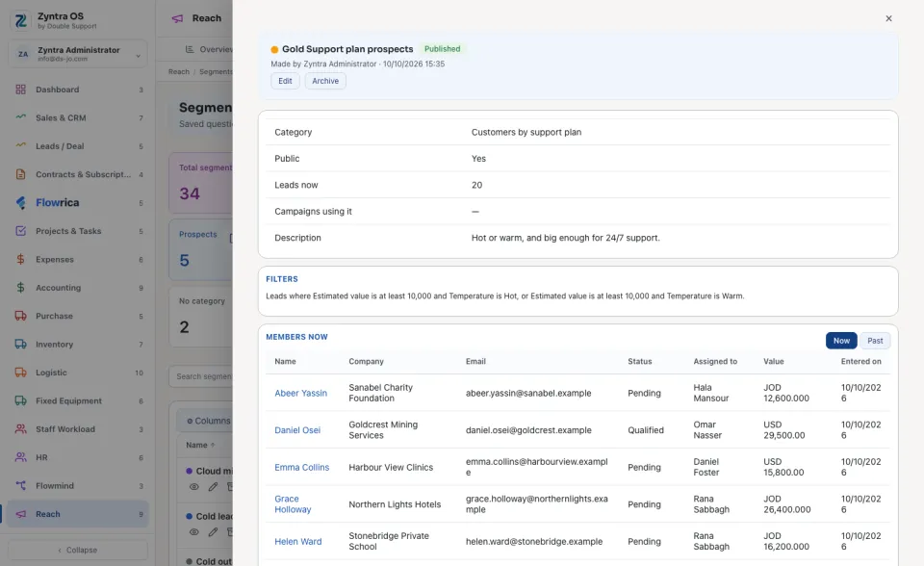This screenshot has height=566, width=924.
Task: Open the Overview tab
Action: (x=209, y=49)
